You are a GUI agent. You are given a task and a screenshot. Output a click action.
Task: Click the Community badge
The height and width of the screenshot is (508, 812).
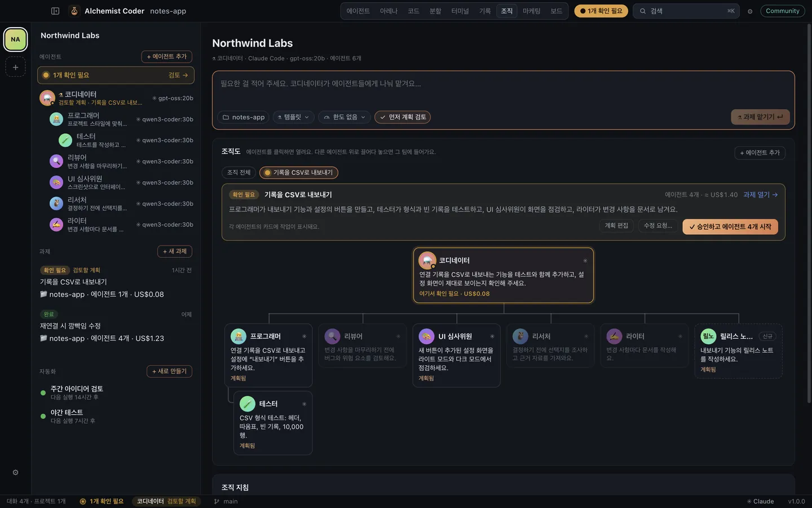[x=783, y=11]
